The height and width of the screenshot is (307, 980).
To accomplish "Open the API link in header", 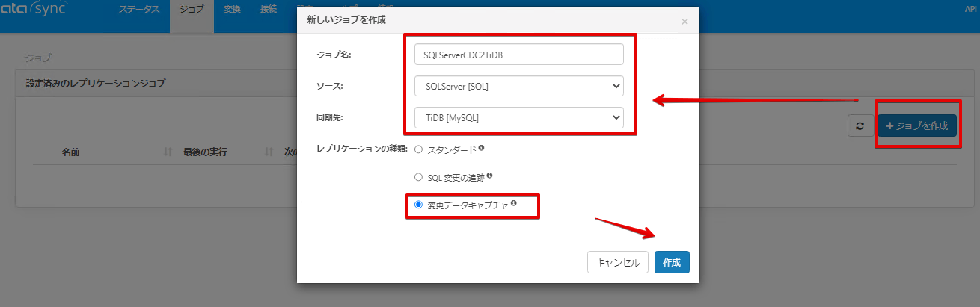I will coord(972,9).
